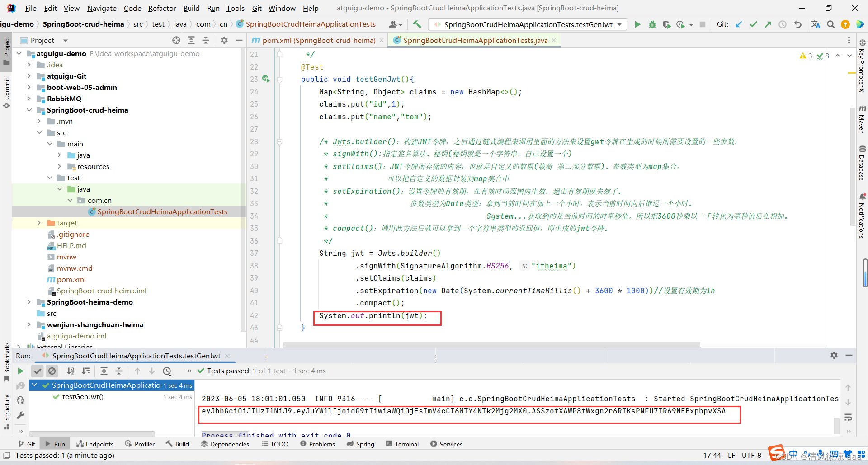The width and height of the screenshot is (868, 465).
Task: Hide the Project tool window
Action: (x=239, y=40)
